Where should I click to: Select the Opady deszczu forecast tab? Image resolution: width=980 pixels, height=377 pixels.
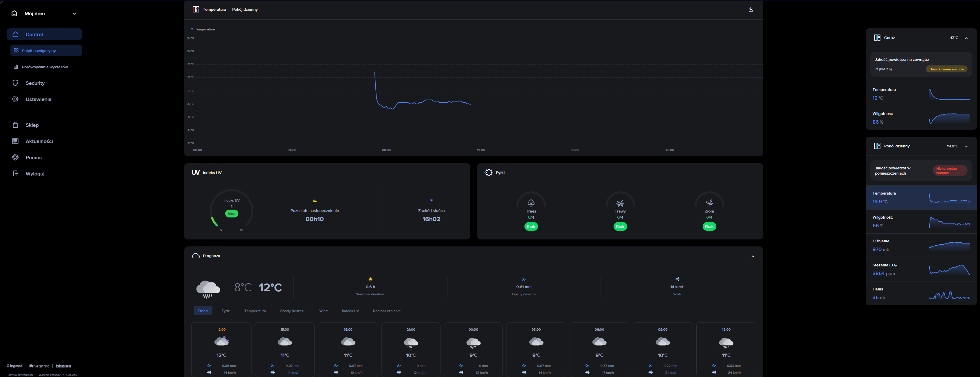click(292, 311)
